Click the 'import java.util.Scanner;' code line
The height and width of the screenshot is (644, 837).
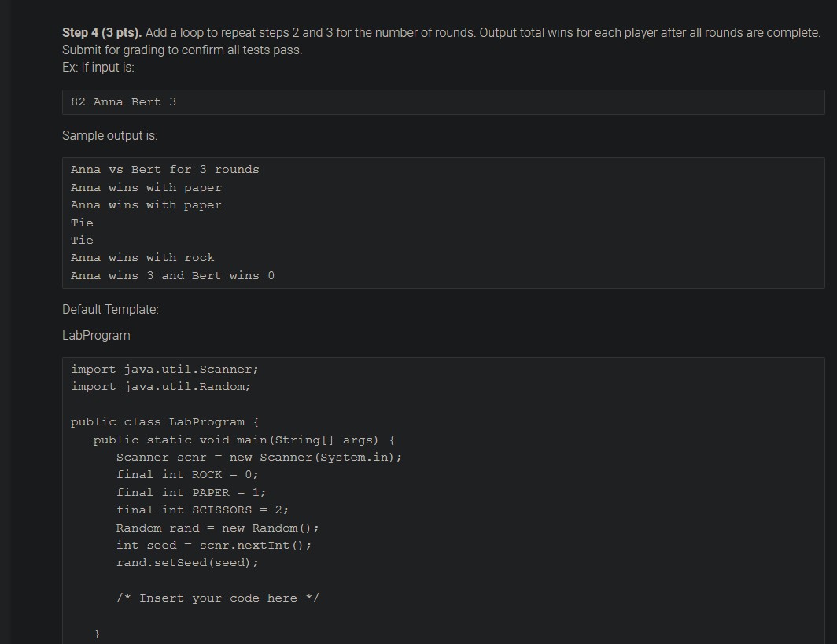tap(164, 370)
